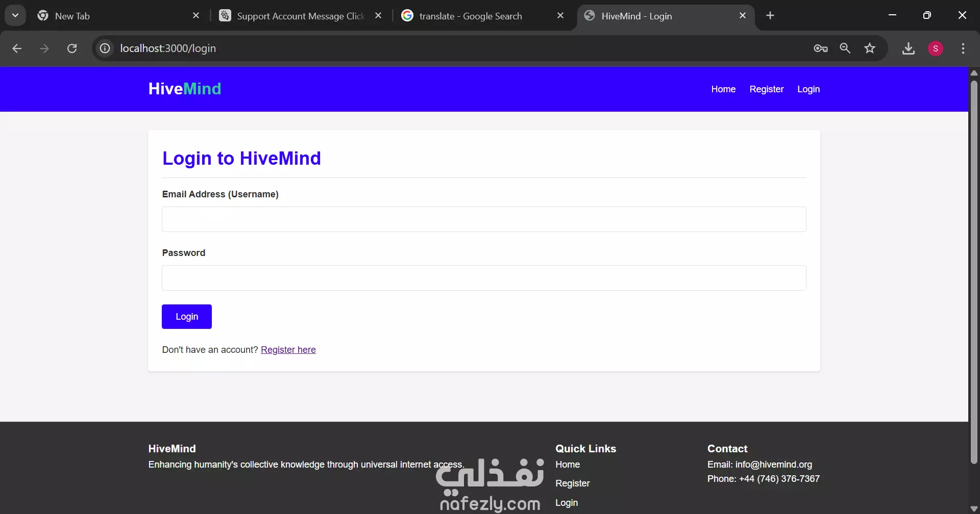Viewport: 980px width, 514px height.
Task: Focus the Password field
Action: click(x=484, y=278)
